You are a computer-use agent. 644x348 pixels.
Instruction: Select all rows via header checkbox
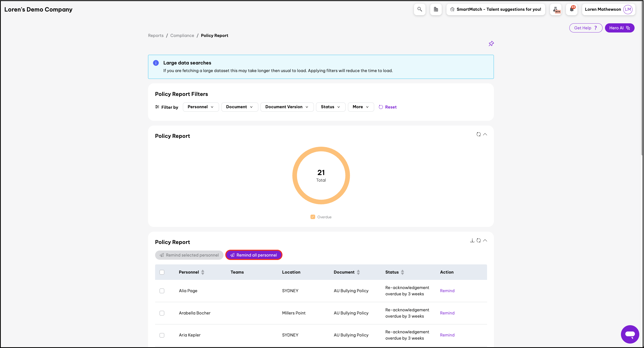162,272
